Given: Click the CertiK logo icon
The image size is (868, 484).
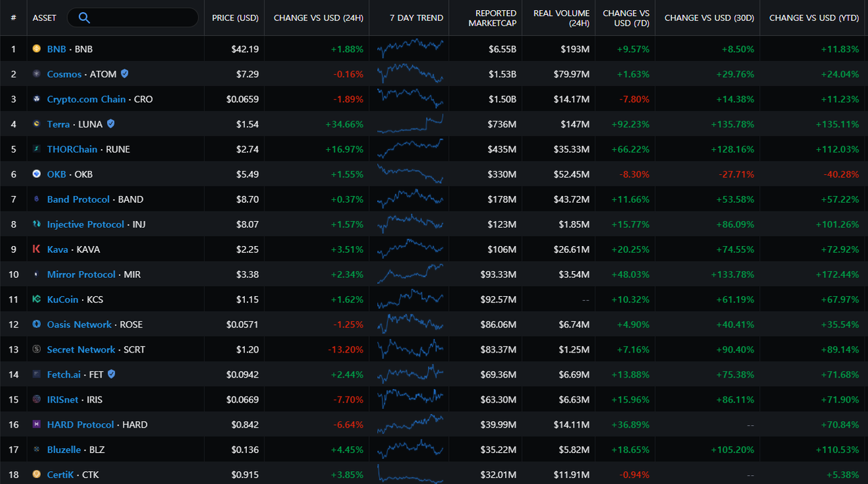Looking at the screenshot, I should (x=37, y=475).
